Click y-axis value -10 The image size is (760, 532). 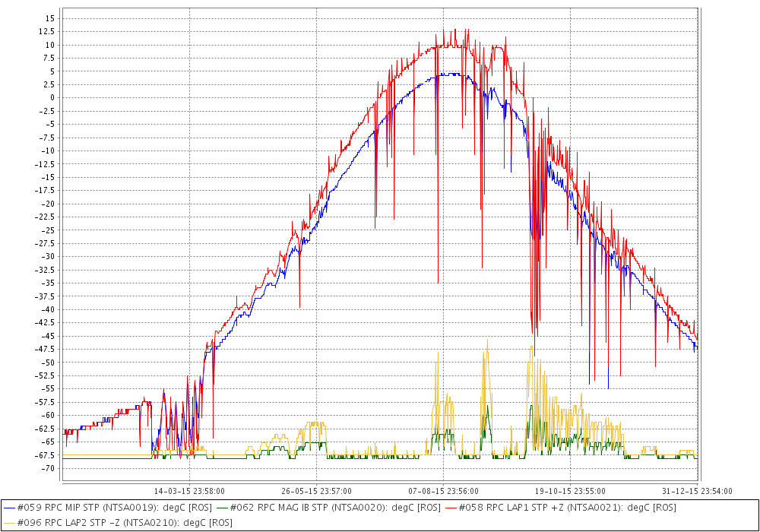[x=49, y=150]
